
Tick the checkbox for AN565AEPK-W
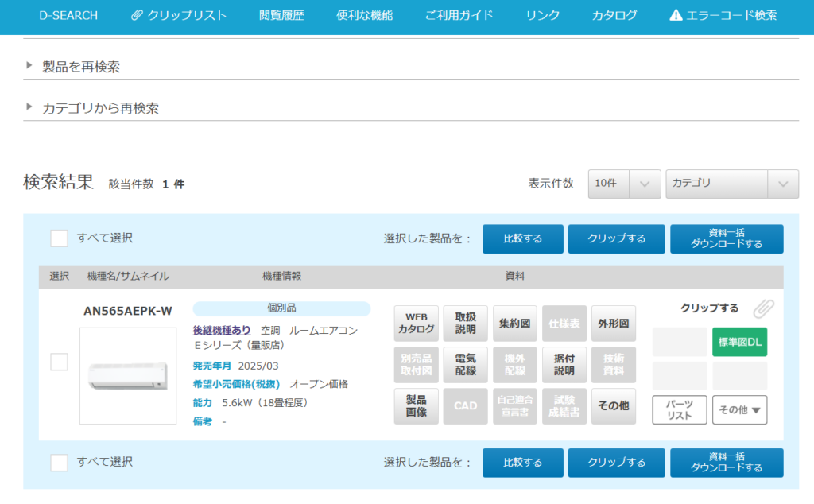tap(59, 362)
